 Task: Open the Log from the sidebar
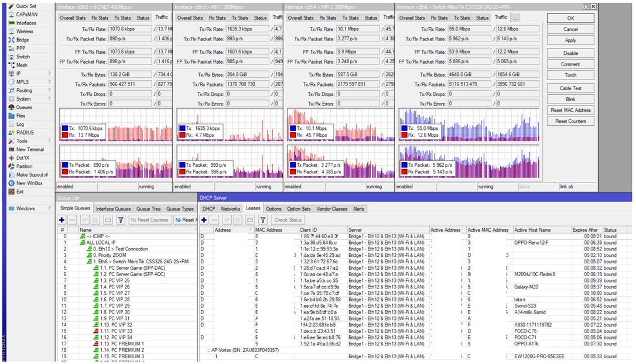point(20,124)
